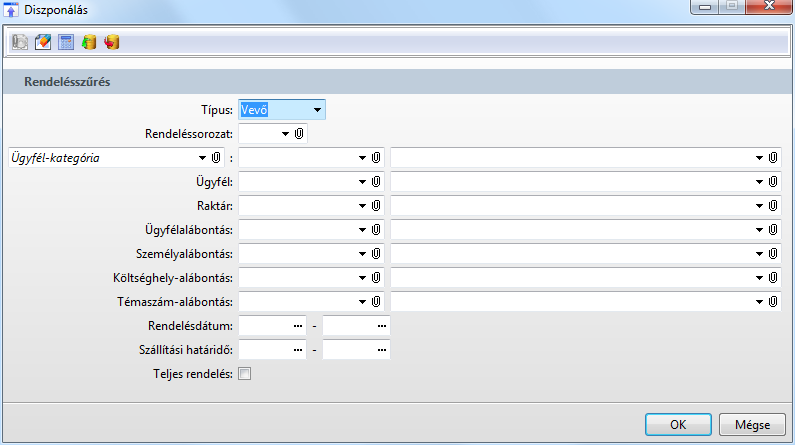This screenshot has width=795, height=445.
Task: Expand the wide Ügyfél dropdown arrow
Action: coord(759,181)
